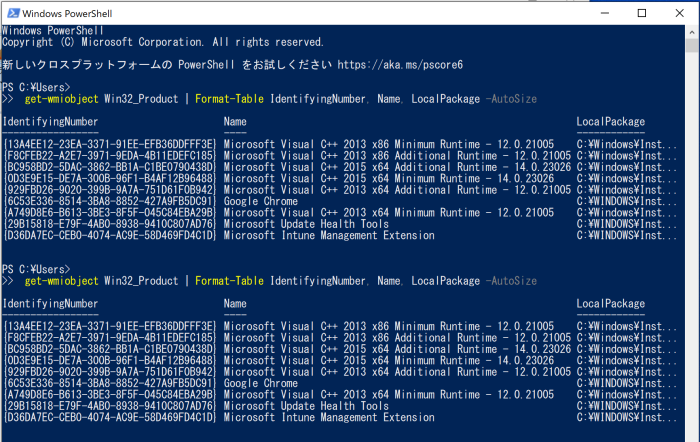Image resolution: width=700 pixels, height=442 pixels.
Task: Click '-AutoSize' in the second command
Action: (511, 281)
